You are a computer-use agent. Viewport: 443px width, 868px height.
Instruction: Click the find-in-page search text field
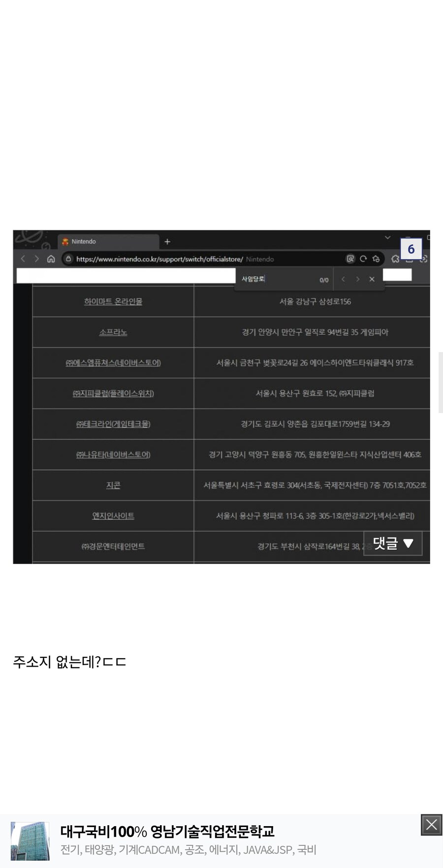click(276, 279)
